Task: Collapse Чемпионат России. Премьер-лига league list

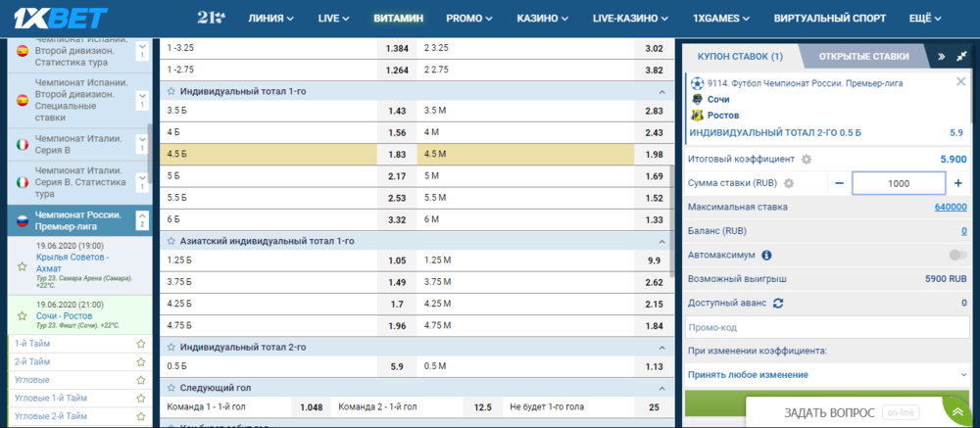Action: point(142,220)
